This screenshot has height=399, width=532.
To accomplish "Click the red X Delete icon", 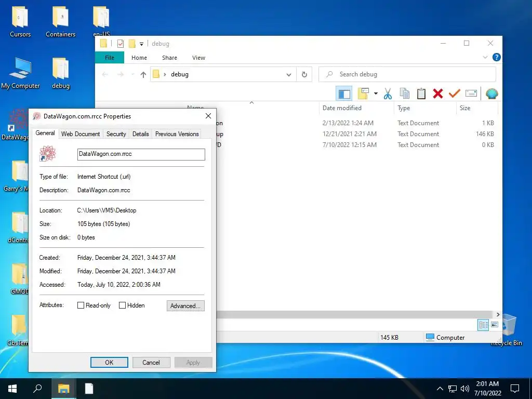I will pos(437,94).
